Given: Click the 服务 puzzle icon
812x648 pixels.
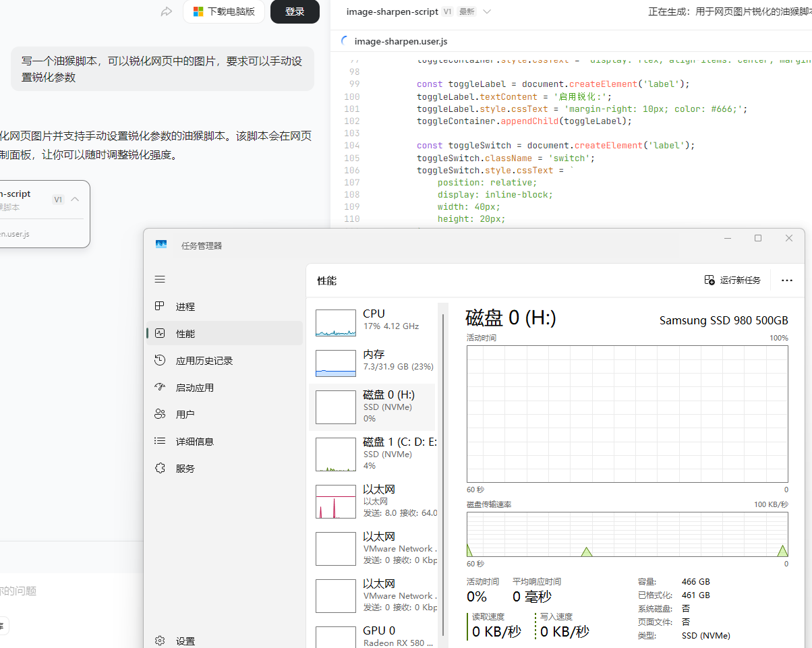Looking at the screenshot, I should click(x=160, y=468).
